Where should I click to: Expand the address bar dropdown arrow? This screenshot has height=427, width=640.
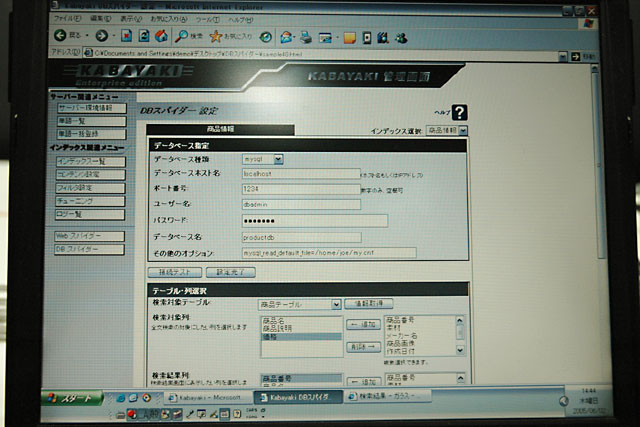click(563, 56)
